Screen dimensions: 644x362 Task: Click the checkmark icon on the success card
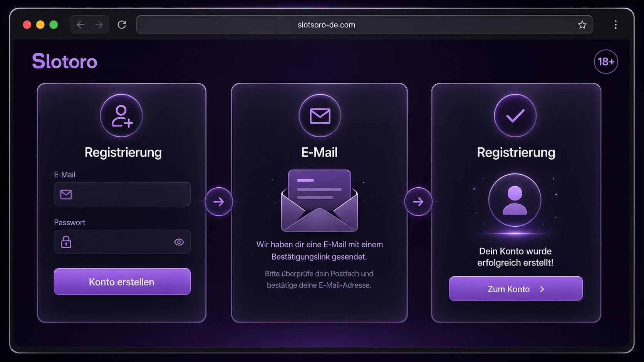(x=515, y=115)
